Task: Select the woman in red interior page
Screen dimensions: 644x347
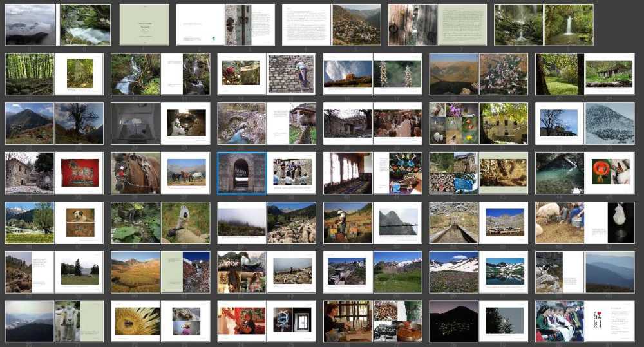Action: point(241,321)
